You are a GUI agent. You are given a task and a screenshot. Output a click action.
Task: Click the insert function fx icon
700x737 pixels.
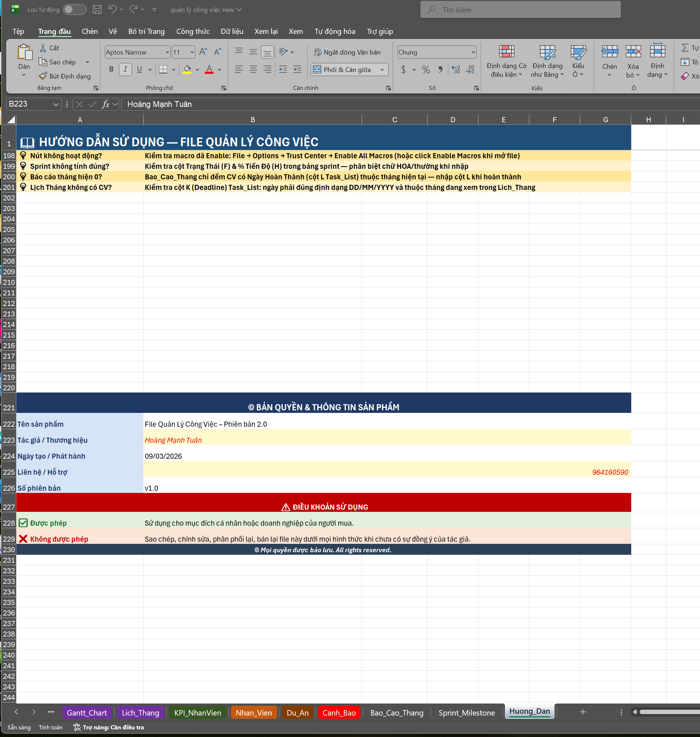point(106,104)
